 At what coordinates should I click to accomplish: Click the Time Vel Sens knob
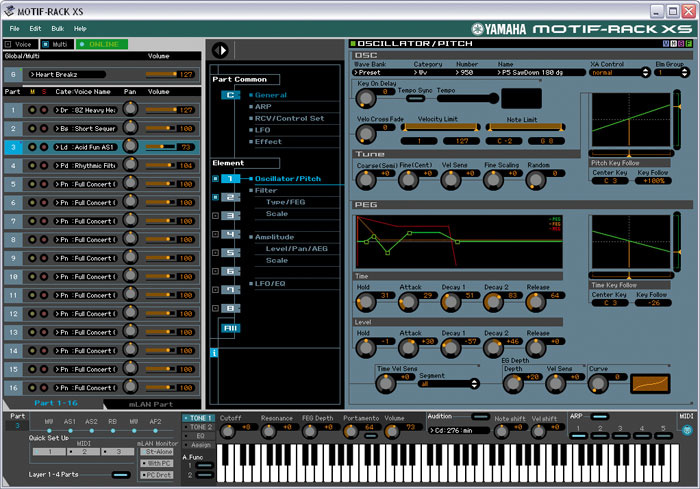385,383
